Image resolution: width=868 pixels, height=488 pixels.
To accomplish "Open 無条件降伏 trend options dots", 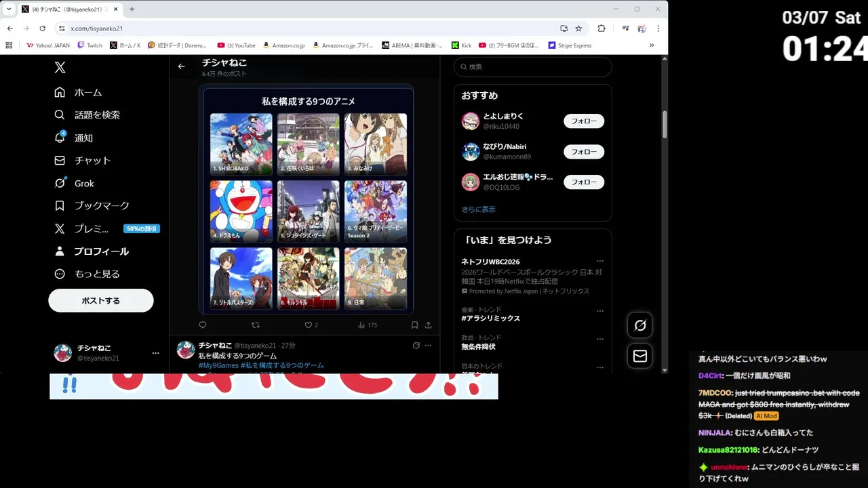I will coord(600,339).
